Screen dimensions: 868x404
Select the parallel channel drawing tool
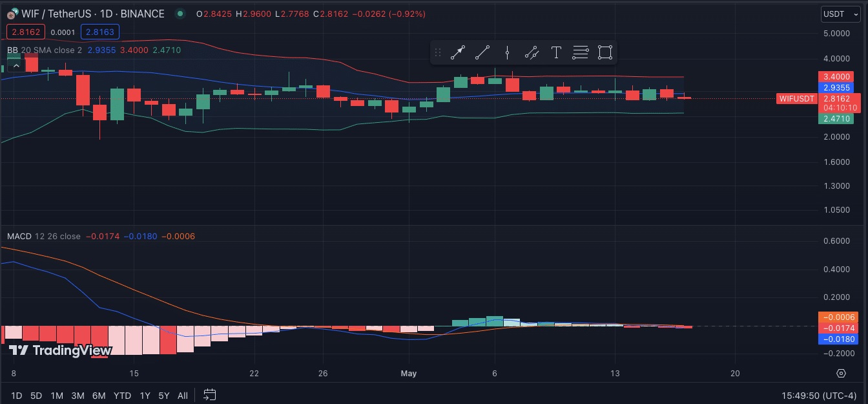point(532,52)
